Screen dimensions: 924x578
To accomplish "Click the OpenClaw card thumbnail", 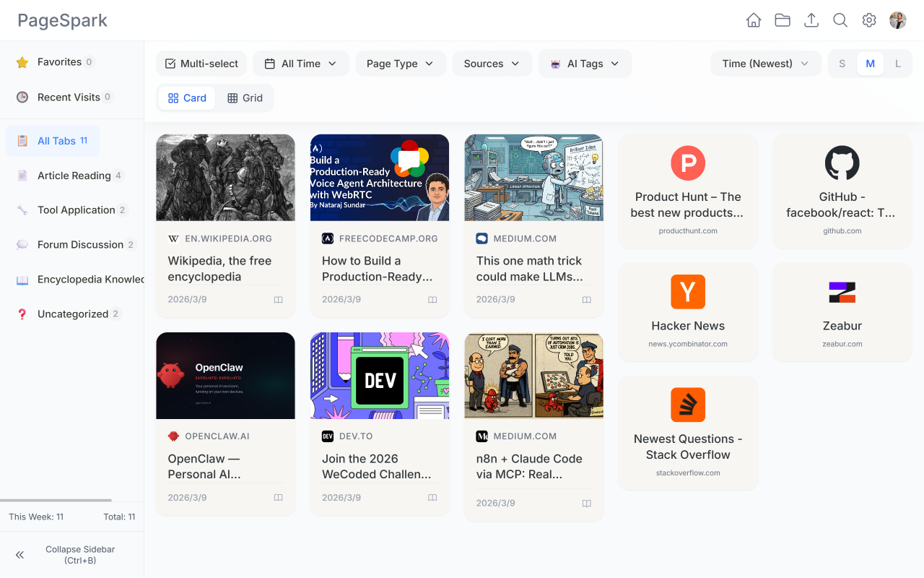I will [225, 376].
